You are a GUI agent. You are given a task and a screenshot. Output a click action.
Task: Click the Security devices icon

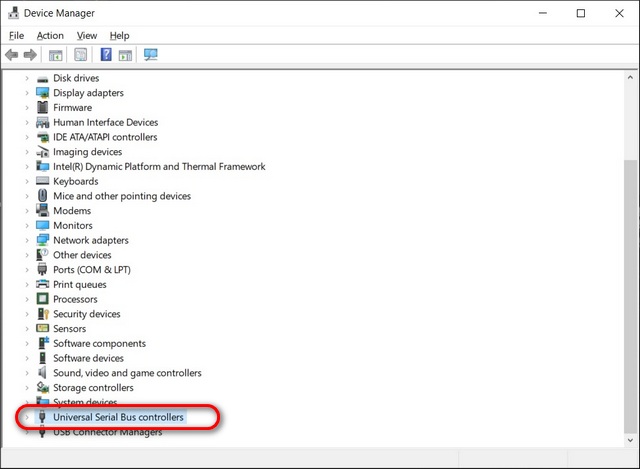[x=42, y=313]
